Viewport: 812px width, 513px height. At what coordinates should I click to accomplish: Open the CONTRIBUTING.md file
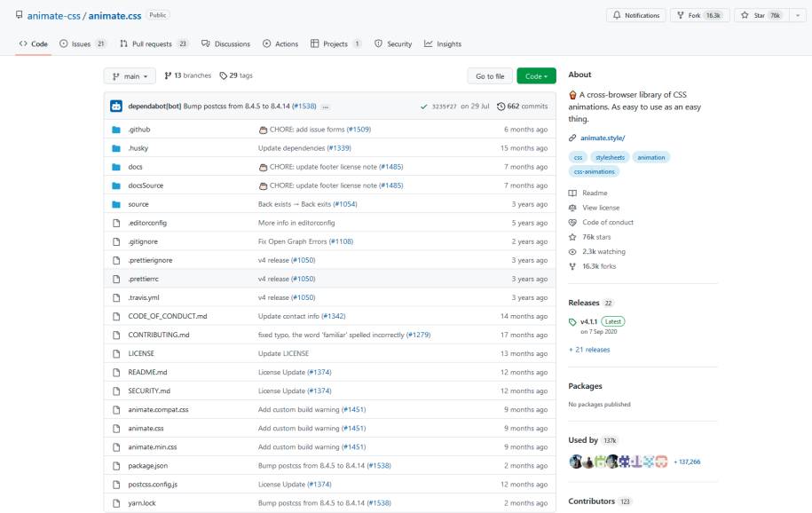coord(159,335)
